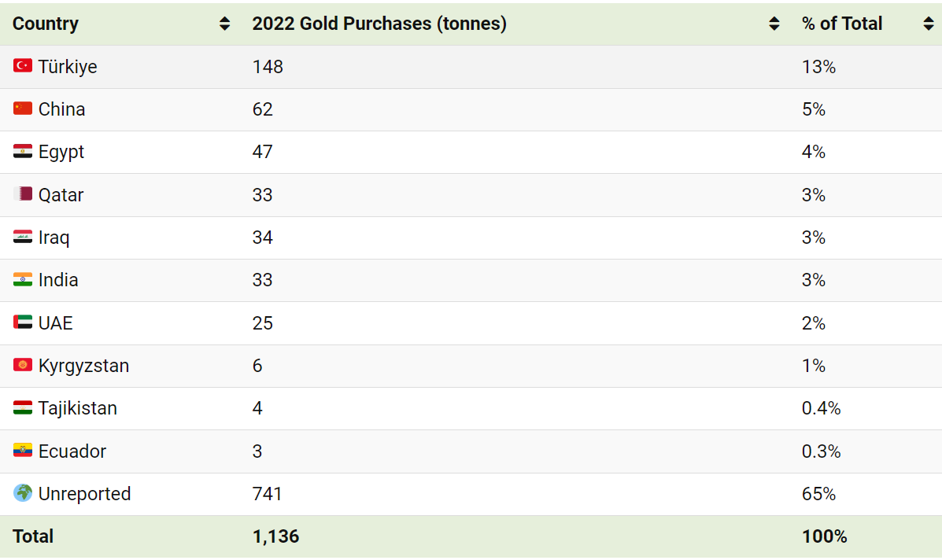Screen dimensions: 942x560
Task: Click the UAE flag icon
Action: (x=23, y=322)
